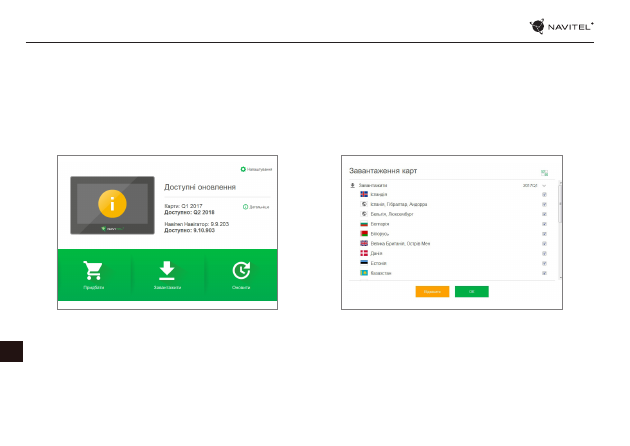630x446 pixels.
Task: Click the Denmark flag icon
Action: point(364,253)
